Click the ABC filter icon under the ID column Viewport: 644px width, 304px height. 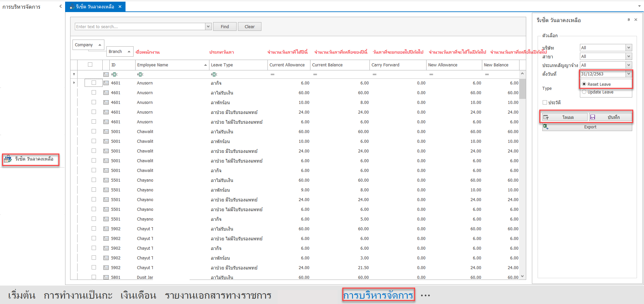click(x=114, y=74)
